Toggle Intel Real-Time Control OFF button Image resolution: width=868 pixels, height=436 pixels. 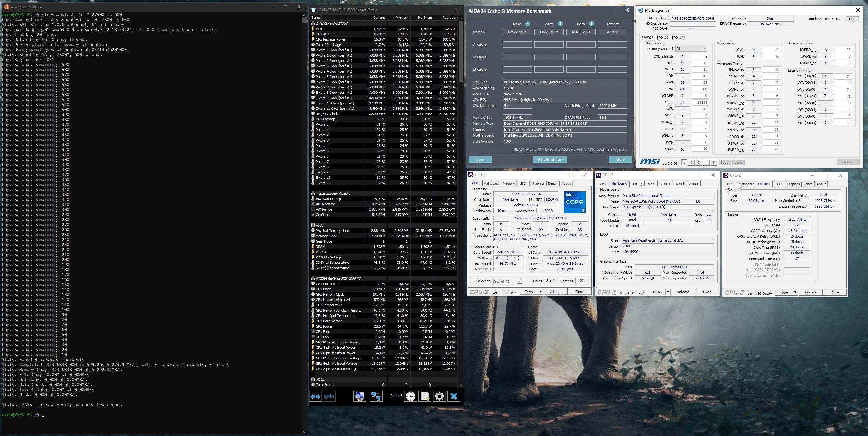(852, 19)
